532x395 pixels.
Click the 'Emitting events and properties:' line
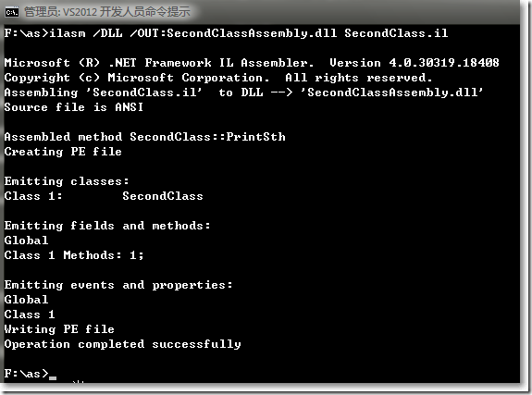(118, 285)
